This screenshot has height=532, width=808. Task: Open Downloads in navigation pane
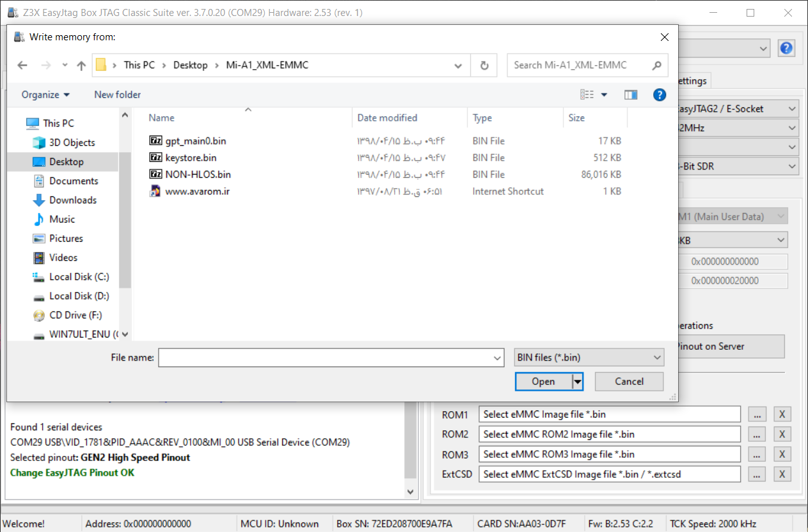[x=73, y=200]
